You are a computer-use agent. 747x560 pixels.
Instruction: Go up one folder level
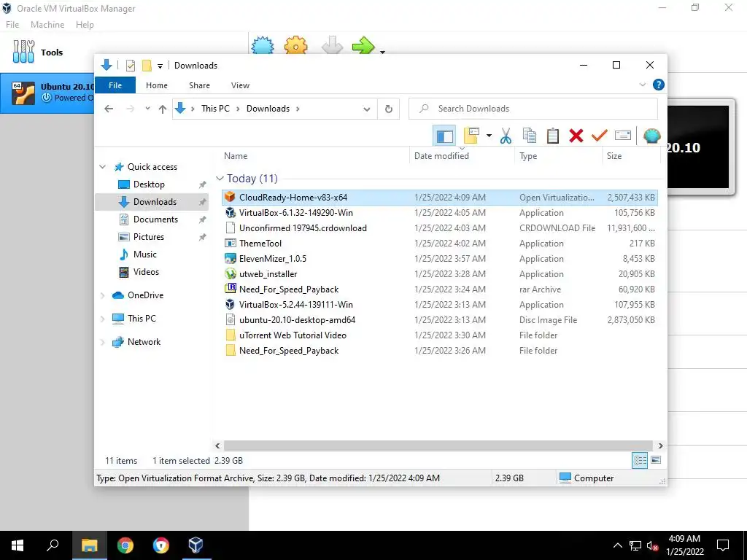(163, 109)
